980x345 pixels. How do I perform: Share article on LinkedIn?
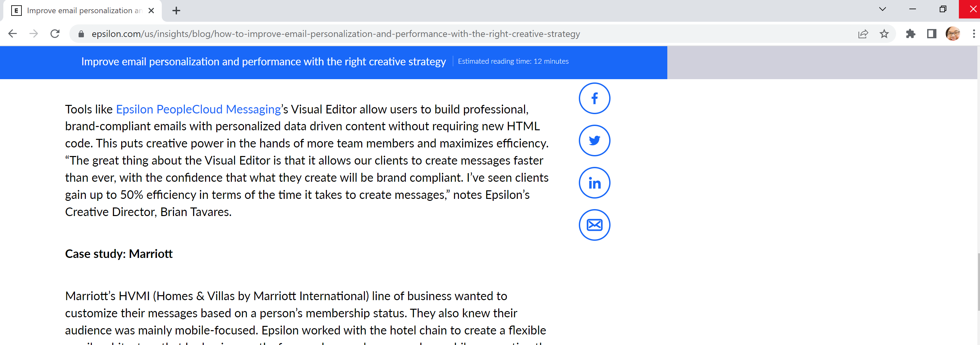pyautogui.click(x=594, y=183)
